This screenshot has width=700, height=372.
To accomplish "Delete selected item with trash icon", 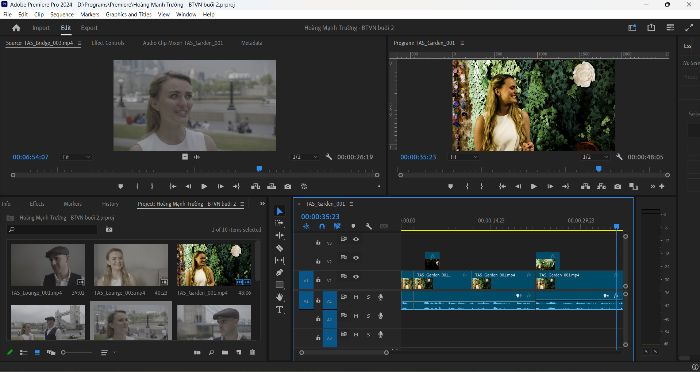I will (252, 352).
